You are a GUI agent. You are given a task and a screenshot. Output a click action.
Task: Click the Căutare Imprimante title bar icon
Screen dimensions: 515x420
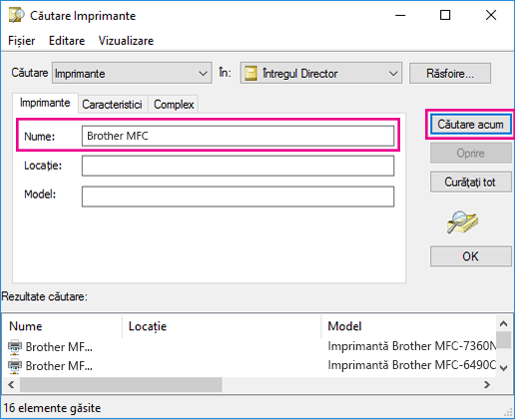point(16,15)
